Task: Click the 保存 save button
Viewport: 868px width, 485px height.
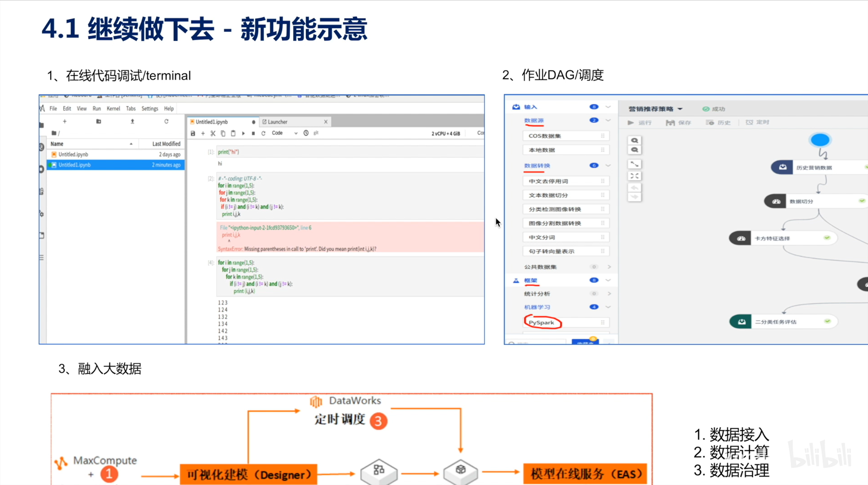Action: click(679, 122)
